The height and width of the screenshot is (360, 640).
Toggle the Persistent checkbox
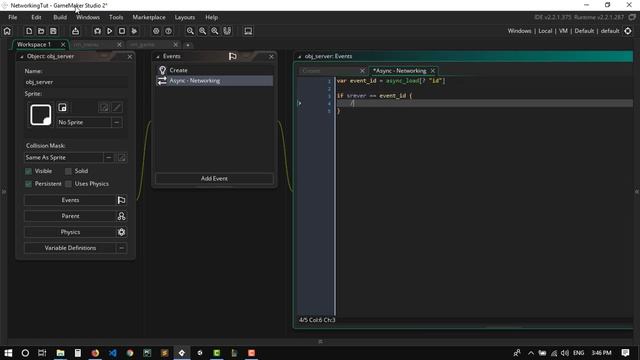(29, 184)
